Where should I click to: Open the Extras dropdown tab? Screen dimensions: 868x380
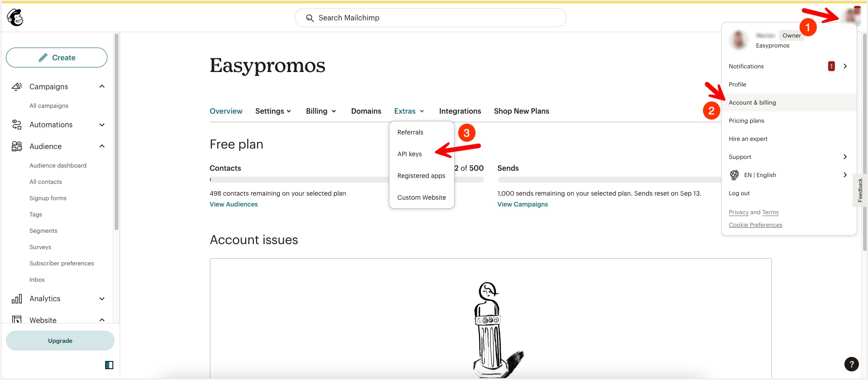coord(409,111)
